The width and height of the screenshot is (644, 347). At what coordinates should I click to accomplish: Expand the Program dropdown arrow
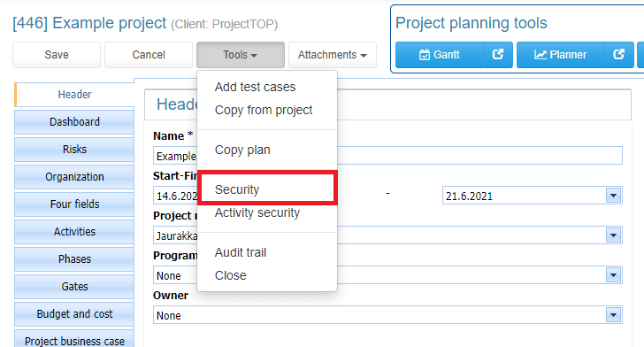(613, 275)
